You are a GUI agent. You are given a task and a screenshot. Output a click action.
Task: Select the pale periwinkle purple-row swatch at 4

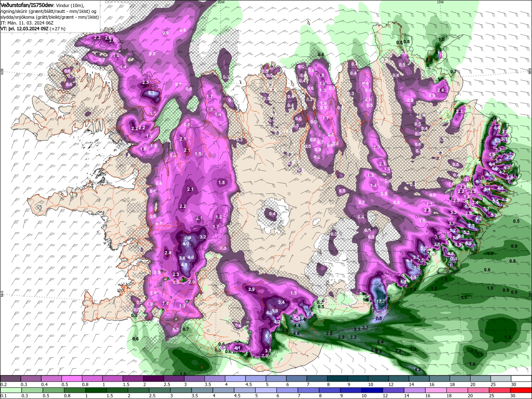[234, 379]
